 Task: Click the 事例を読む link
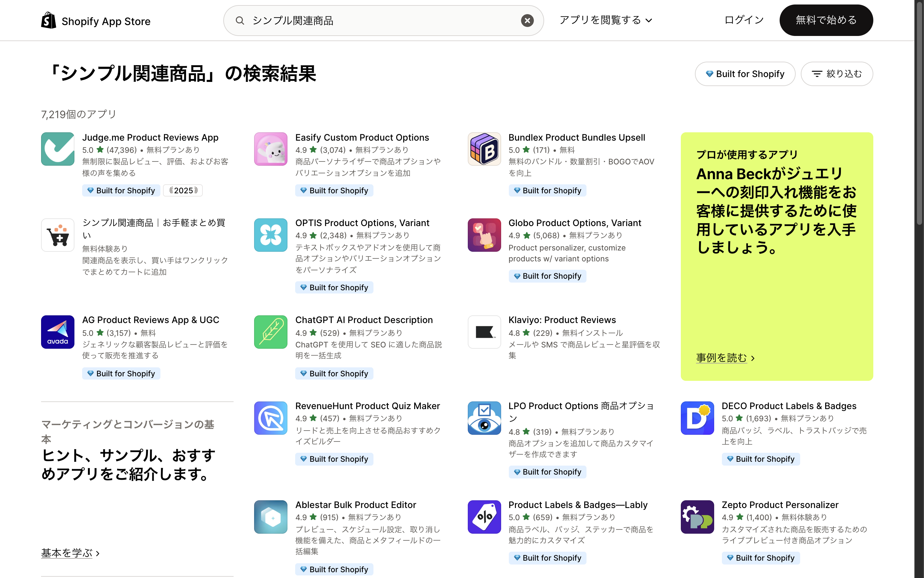pyautogui.click(x=725, y=358)
